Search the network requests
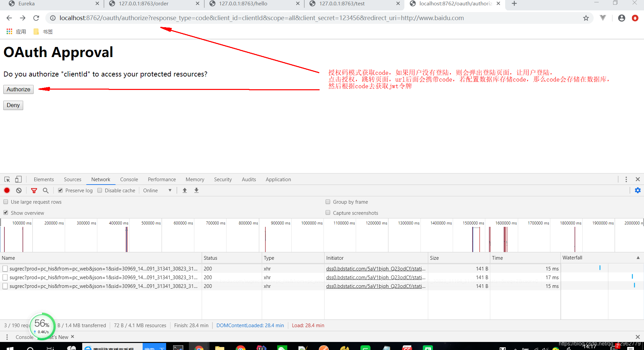 point(46,190)
